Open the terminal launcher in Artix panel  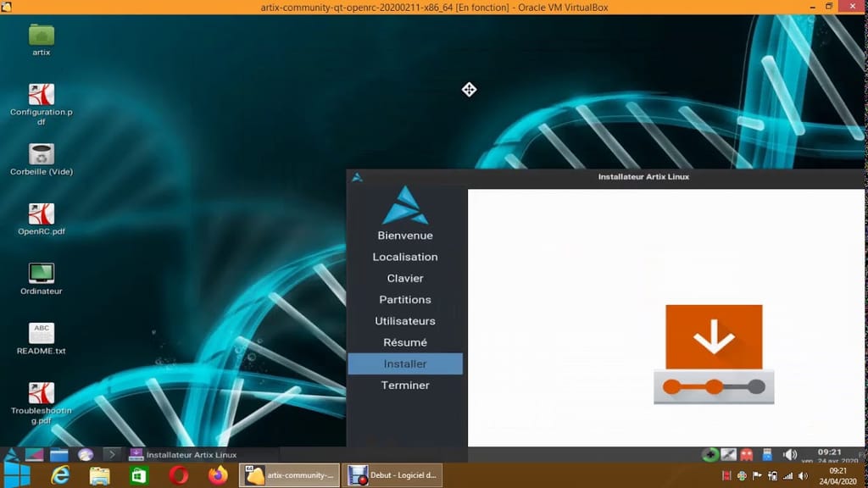click(x=111, y=455)
